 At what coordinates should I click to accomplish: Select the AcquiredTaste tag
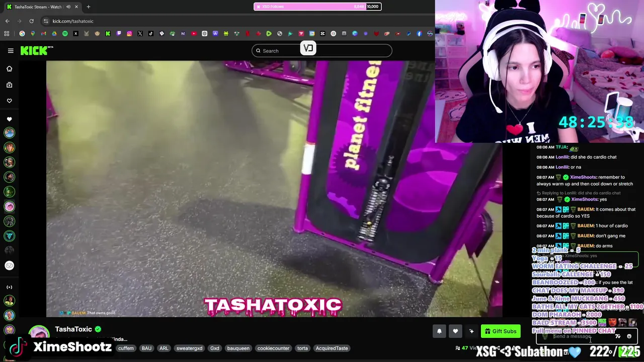(332, 348)
